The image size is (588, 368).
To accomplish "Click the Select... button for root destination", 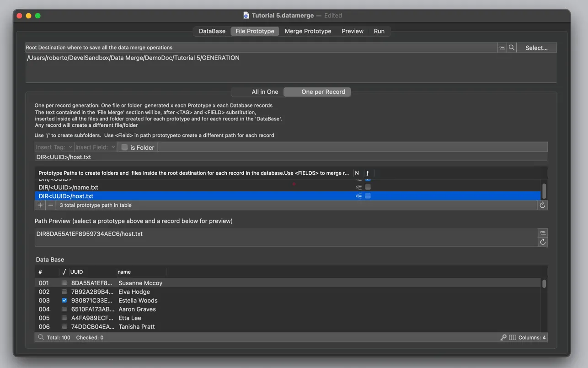I will point(536,48).
